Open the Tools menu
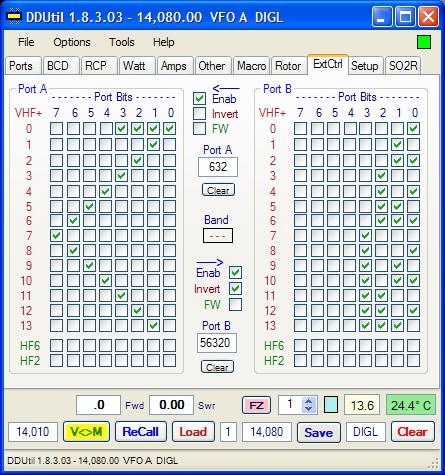The image size is (445, 475). point(122,42)
